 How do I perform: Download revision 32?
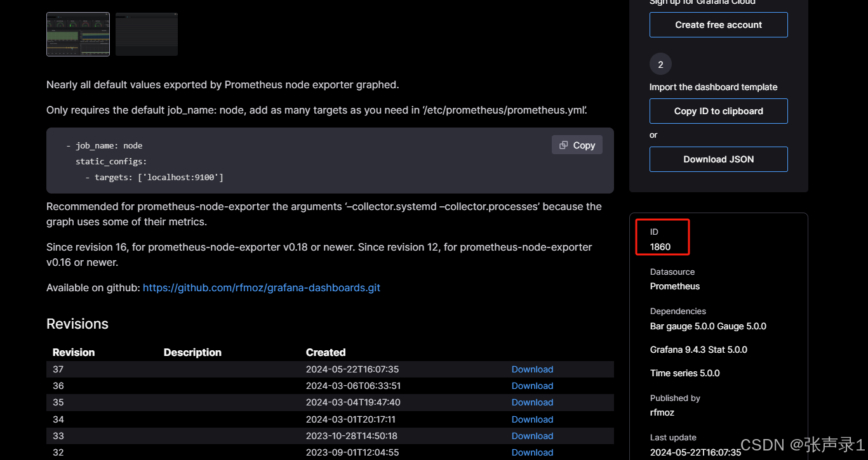point(532,452)
